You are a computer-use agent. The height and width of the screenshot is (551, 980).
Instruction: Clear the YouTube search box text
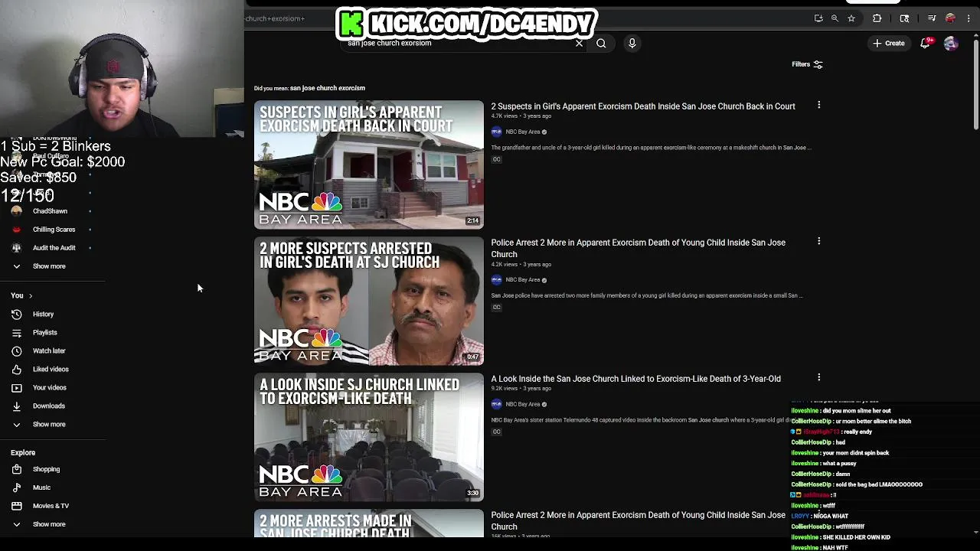pyautogui.click(x=579, y=44)
